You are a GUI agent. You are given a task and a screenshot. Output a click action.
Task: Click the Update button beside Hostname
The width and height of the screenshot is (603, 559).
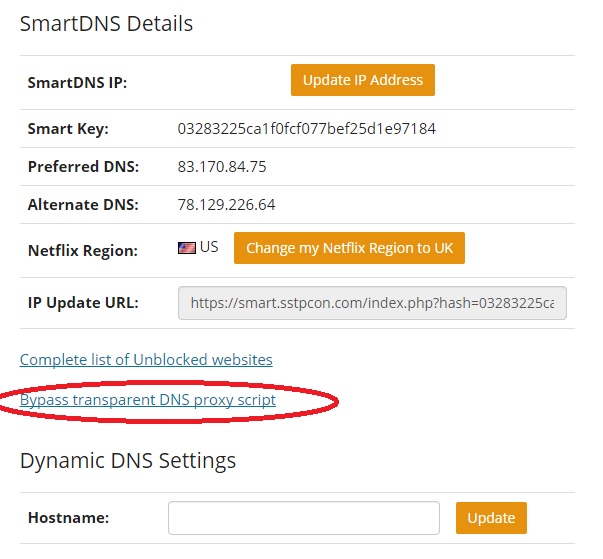click(491, 518)
